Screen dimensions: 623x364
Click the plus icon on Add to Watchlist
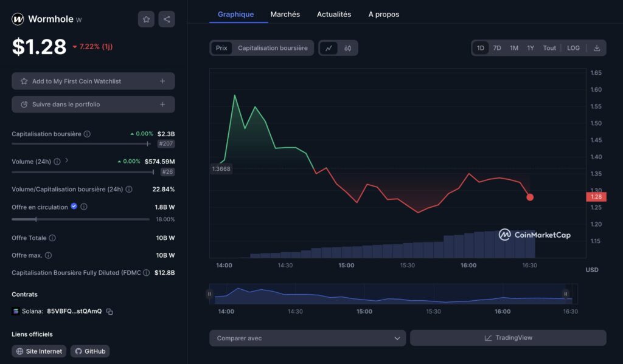pos(162,81)
